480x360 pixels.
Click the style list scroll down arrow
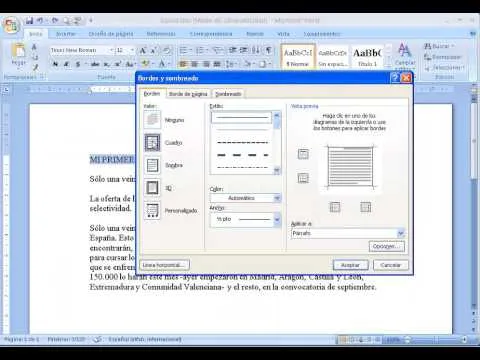[276, 171]
